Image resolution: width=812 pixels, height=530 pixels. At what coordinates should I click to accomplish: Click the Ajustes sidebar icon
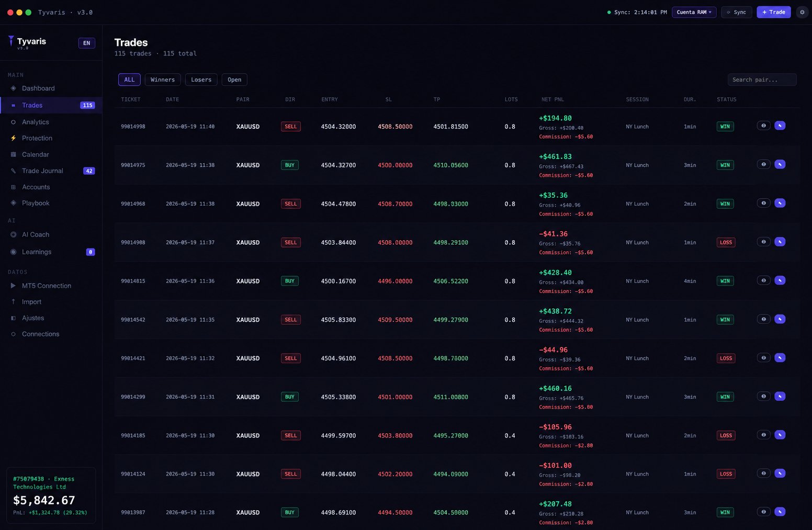click(x=14, y=318)
